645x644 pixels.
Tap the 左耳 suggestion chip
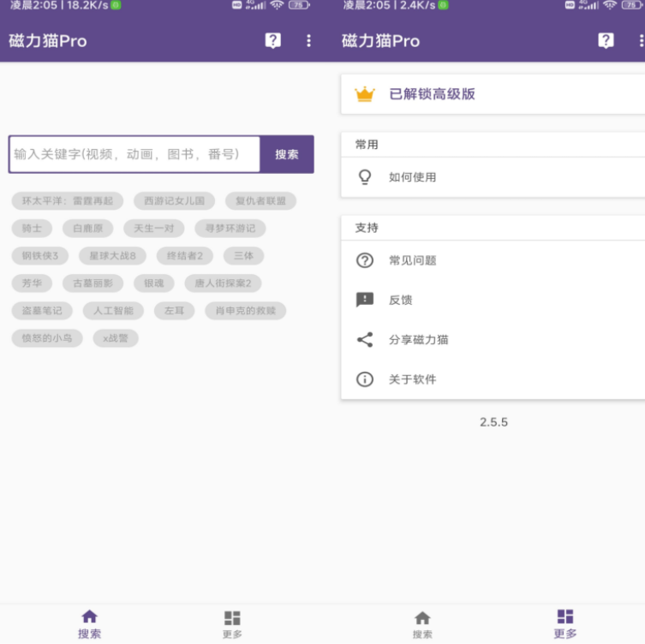point(174,311)
